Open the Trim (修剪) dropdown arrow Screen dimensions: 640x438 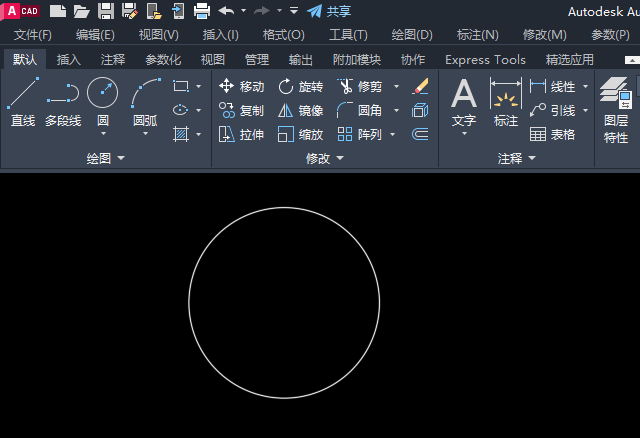(396, 87)
